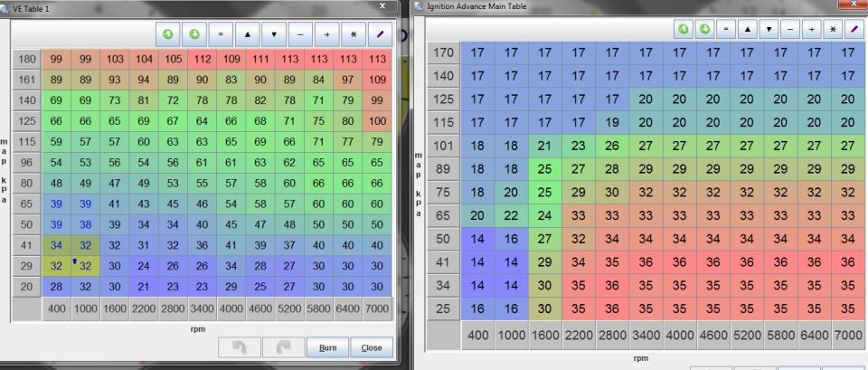
Task: Click the 4600 rpm bin in Ignition Advance table
Action: [x=713, y=335]
